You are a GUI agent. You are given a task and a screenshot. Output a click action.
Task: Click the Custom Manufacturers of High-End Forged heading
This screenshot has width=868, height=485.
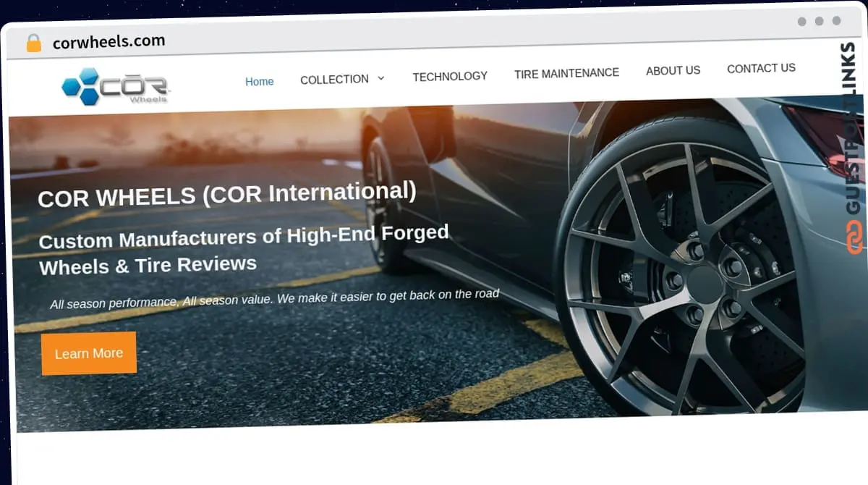click(x=244, y=249)
